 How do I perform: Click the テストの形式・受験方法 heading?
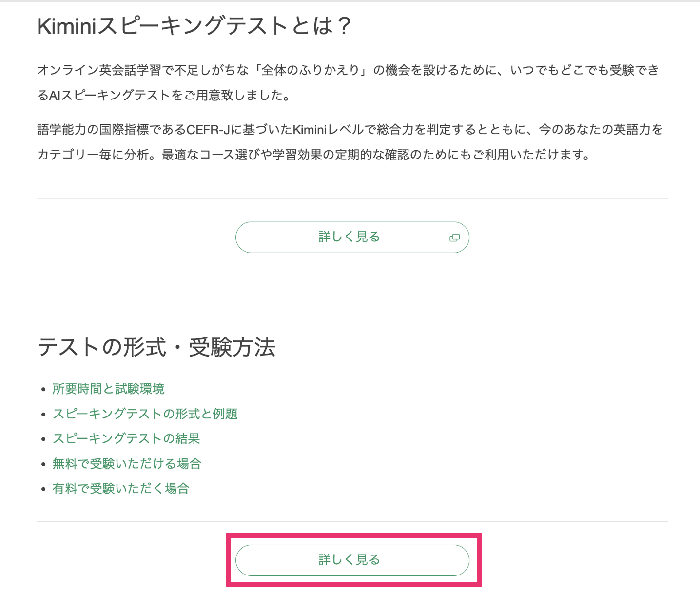(x=156, y=348)
